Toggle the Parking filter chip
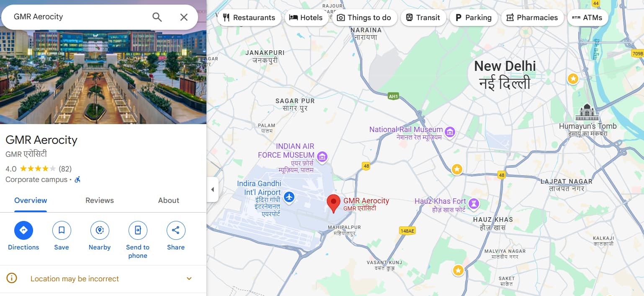This screenshot has width=644, height=296. click(474, 18)
